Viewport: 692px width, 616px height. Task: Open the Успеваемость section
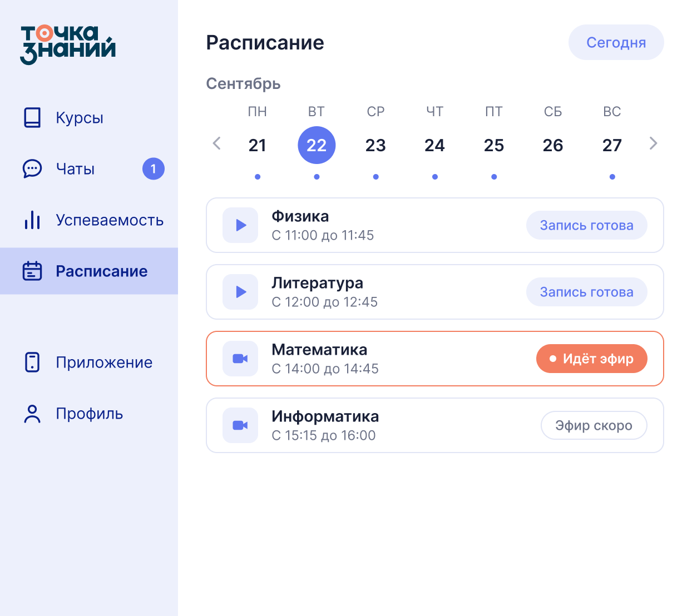click(89, 220)
